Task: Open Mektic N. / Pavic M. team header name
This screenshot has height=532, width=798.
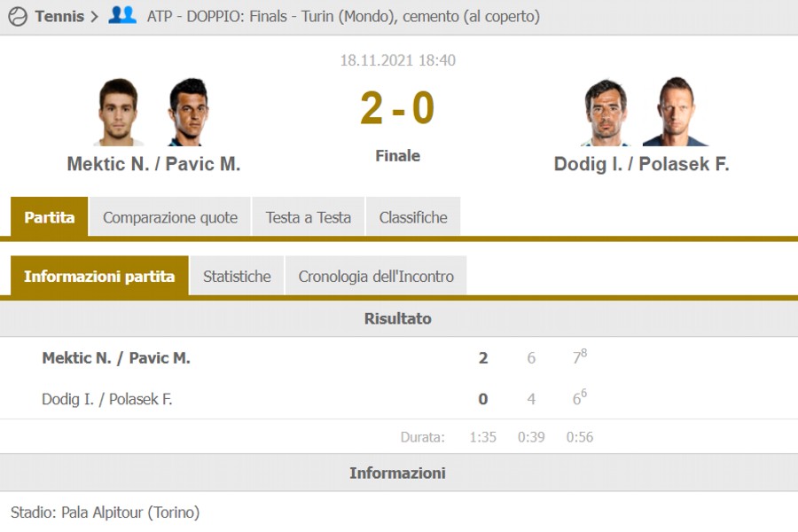Action: (x=153, y=164)
